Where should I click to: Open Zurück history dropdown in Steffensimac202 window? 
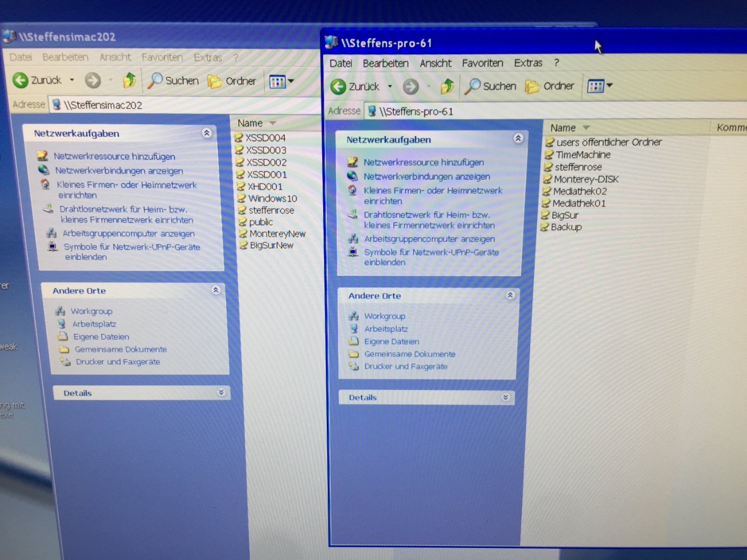72,80
